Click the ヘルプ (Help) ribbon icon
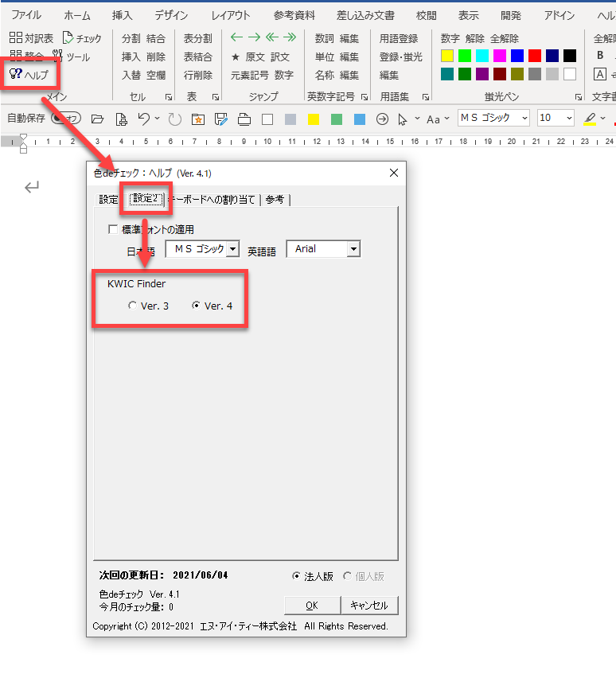Image resolution: width=616 pixels, height=678 pixels. [x=29, y=75]
